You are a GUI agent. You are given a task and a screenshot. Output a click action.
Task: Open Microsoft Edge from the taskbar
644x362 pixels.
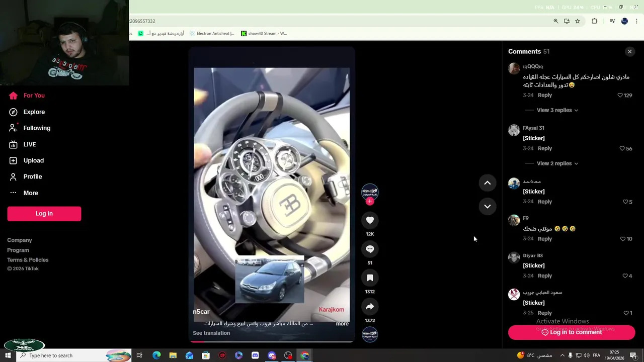point(156,355)
